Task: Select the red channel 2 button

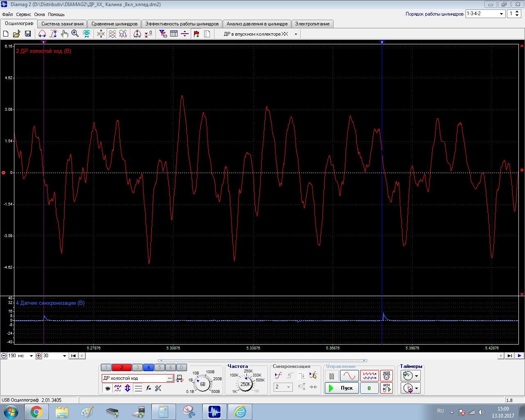Action: click(x=121, y=367)
